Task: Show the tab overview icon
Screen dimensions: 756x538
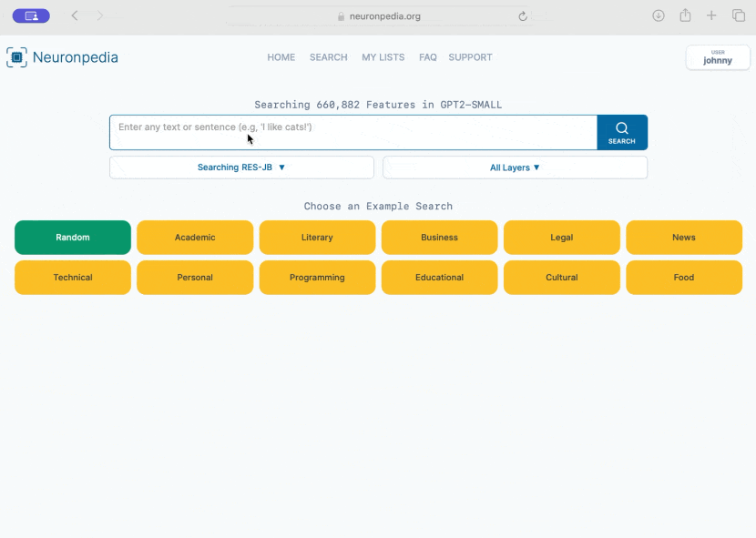Action: click(739, 15)
